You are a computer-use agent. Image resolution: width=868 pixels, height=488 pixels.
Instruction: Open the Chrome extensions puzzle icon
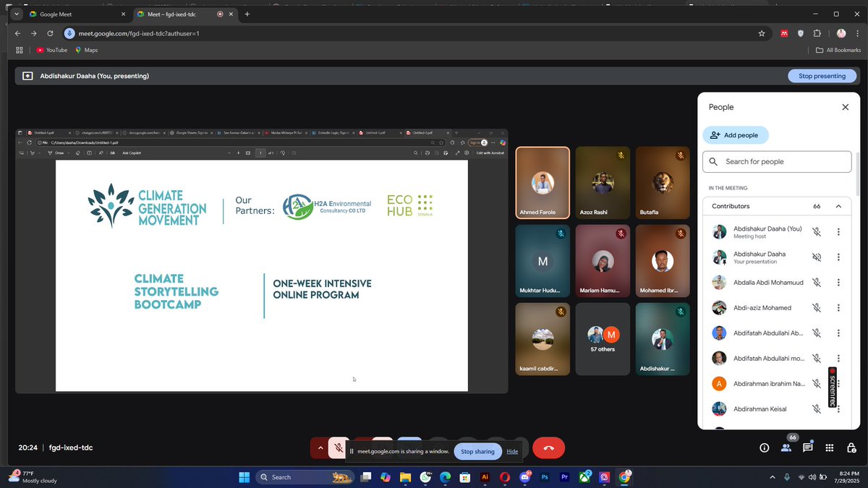817,33
